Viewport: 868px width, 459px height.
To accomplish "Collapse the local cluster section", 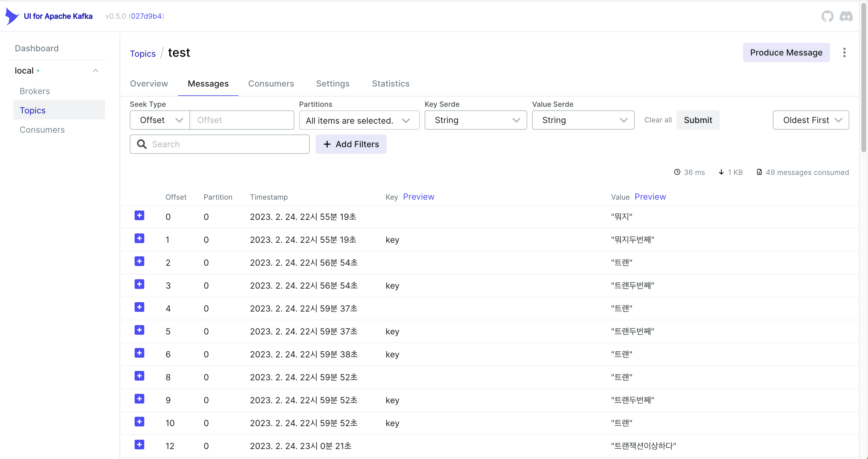I will (x=95, y=71).
